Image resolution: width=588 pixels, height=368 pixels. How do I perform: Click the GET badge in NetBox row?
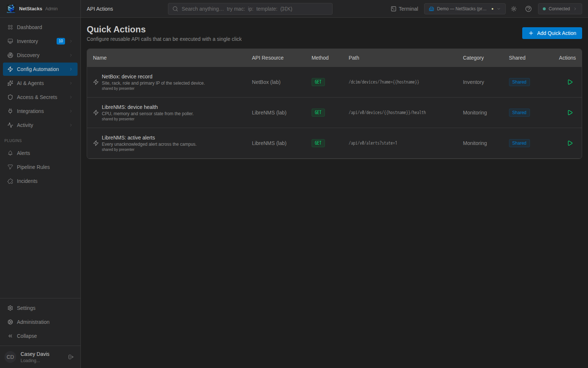point(318,82)
